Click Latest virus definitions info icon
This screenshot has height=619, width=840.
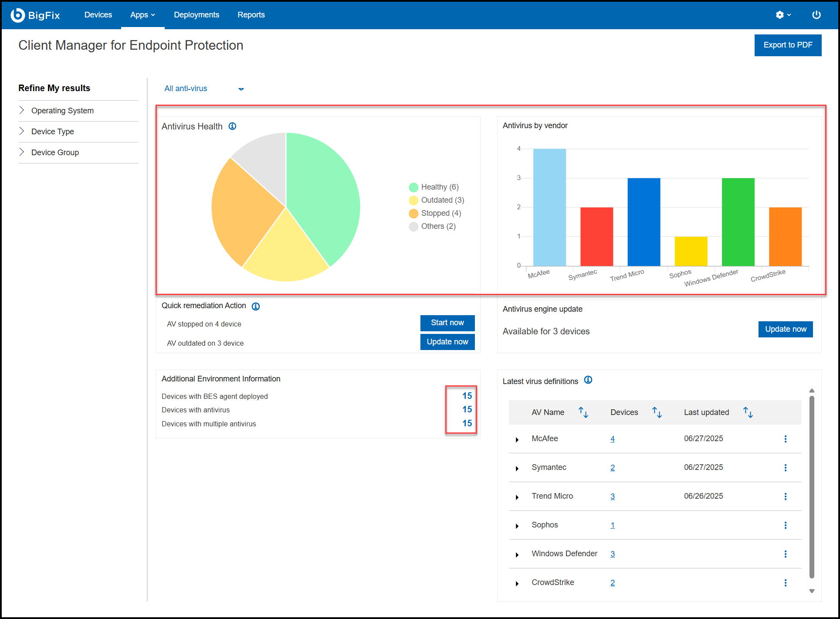[588, 380]
